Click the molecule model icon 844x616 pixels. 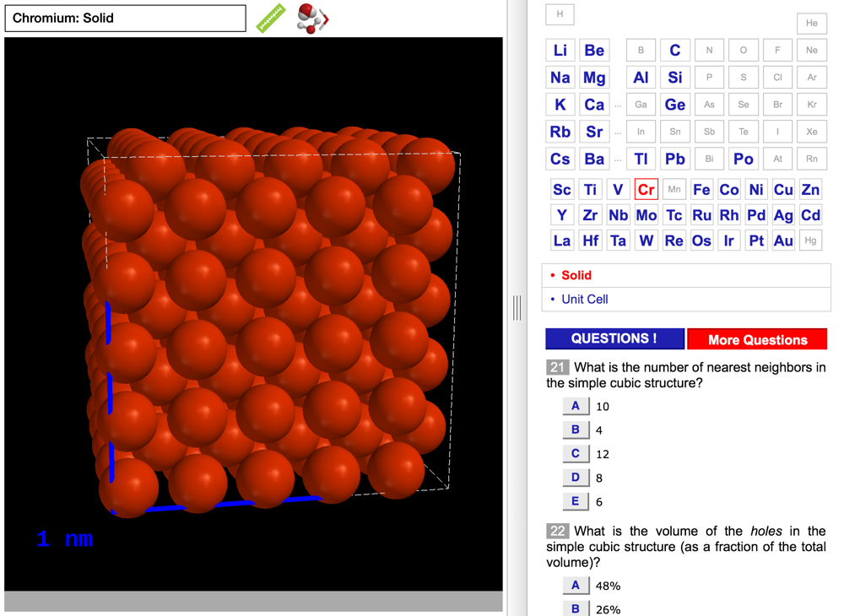(312, 18)
